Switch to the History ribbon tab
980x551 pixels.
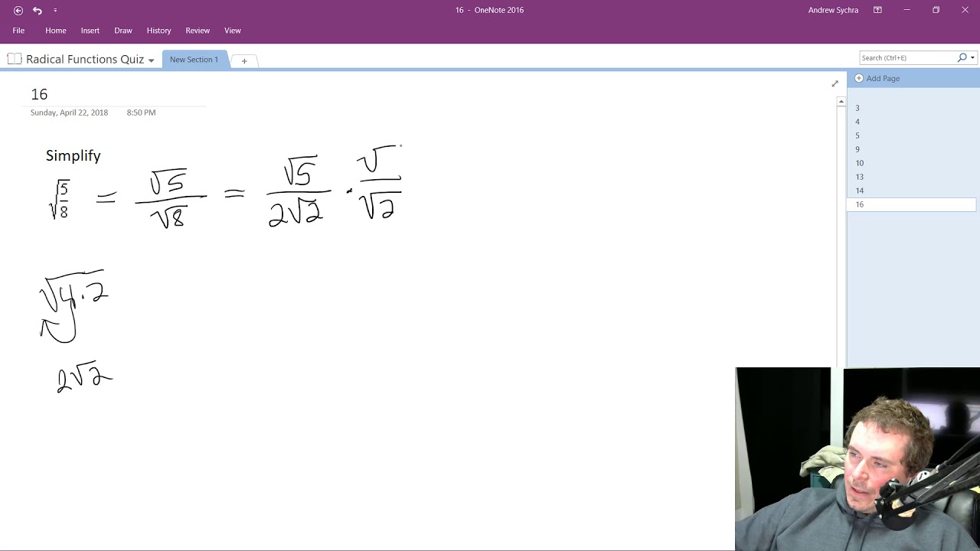pos(159,31)
